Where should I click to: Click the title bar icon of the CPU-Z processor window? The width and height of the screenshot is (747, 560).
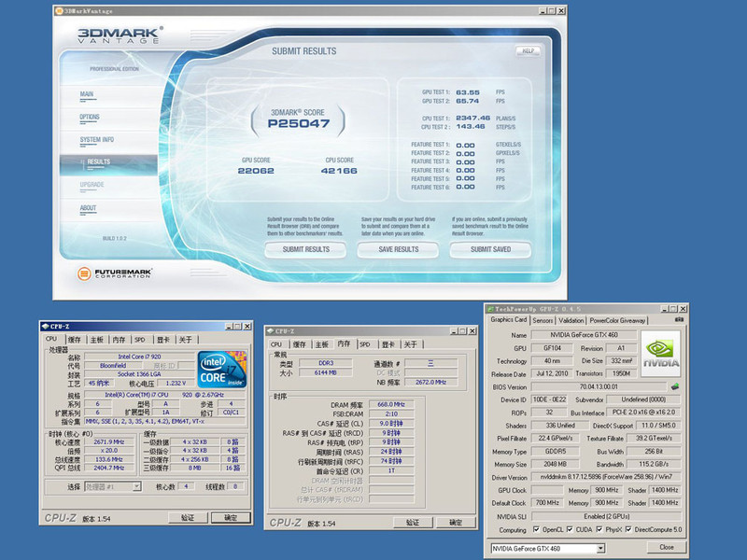[45, 326]
